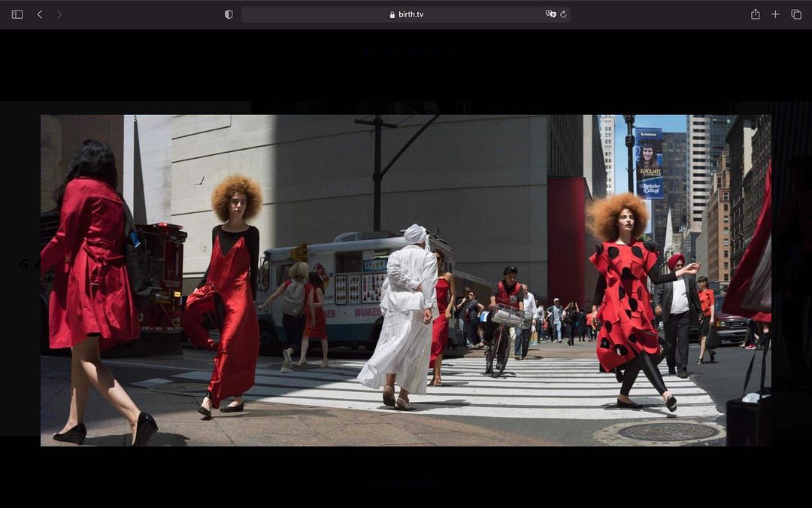Open the privacy report shield icon

[x=229, y=14]
